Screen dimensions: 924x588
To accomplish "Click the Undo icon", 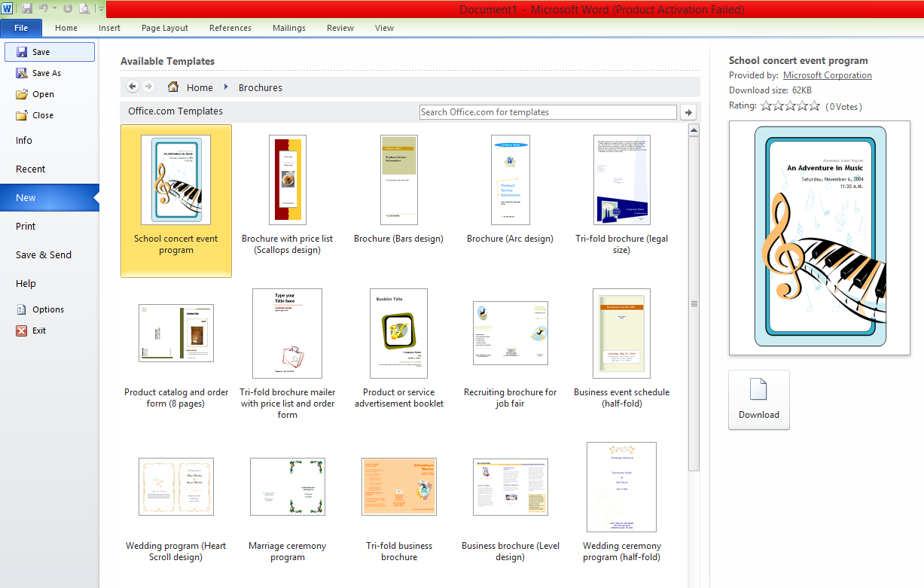I will [43, 8].
